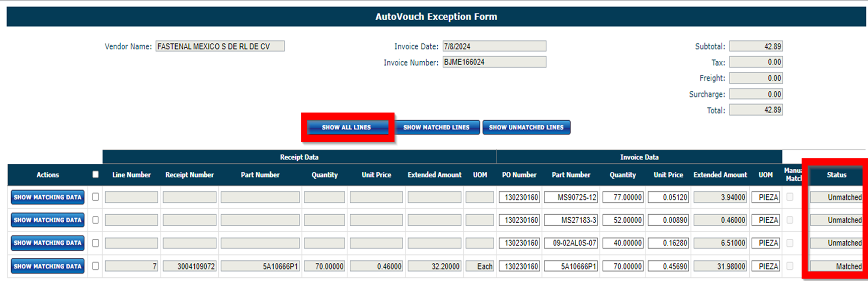Click the Show All Lines button
Image resolution: width=868 pixels, height=281 pixels.
click(x=347, y=127)
